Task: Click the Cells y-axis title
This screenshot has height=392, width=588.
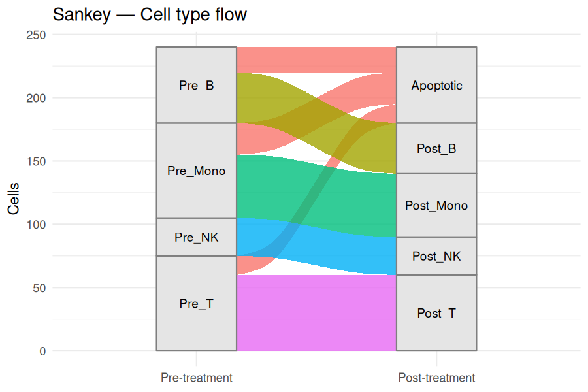Action: point(14,199)
